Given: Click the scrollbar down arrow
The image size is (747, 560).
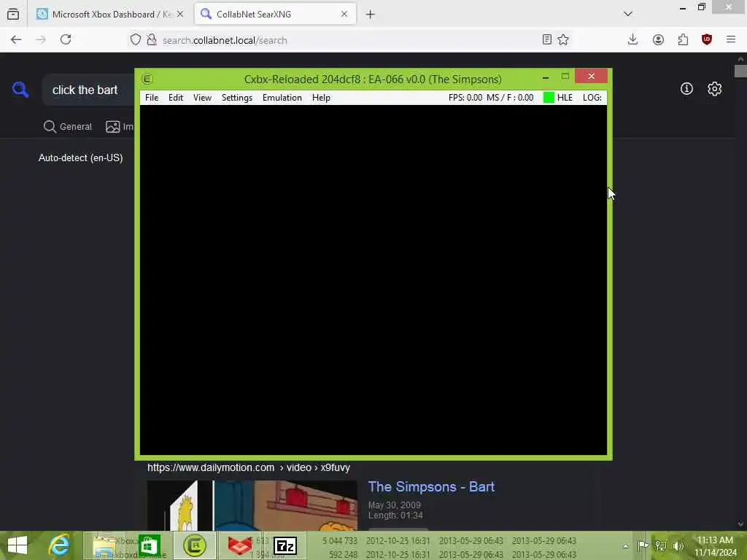Looking at the screenshot, I should click(x=740, y=524).
